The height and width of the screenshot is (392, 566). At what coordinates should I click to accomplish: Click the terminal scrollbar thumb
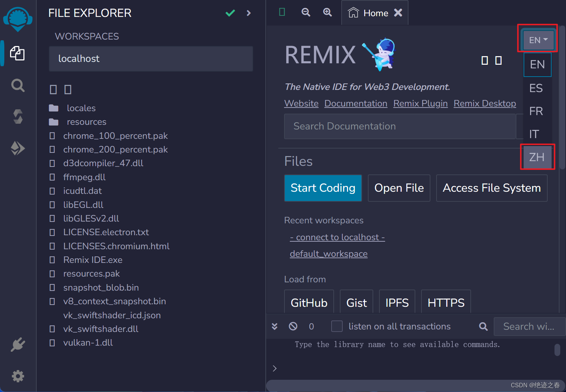[x=557, y=350]
